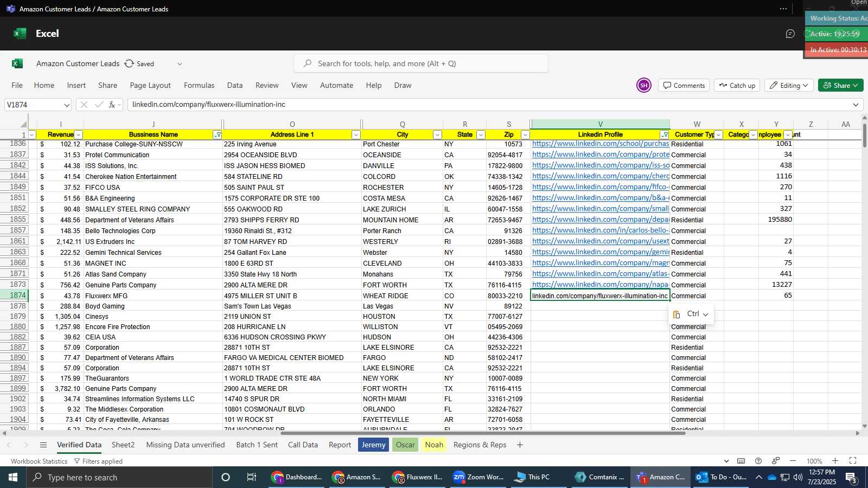The height and width of the screenshot is (488, 868).
Task: Switch to the Sheet2 tab
Action: click(x=123, y=445)
